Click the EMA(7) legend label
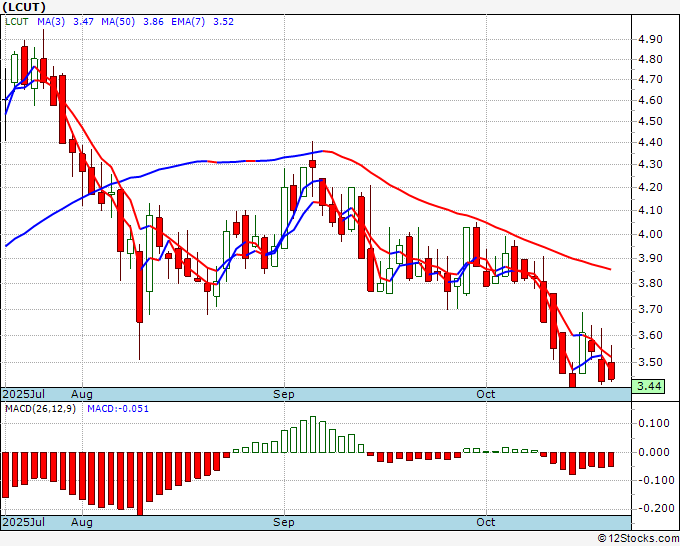Image resolution: width=680 pixels, height=546 pixels. (x=188, y=22)
